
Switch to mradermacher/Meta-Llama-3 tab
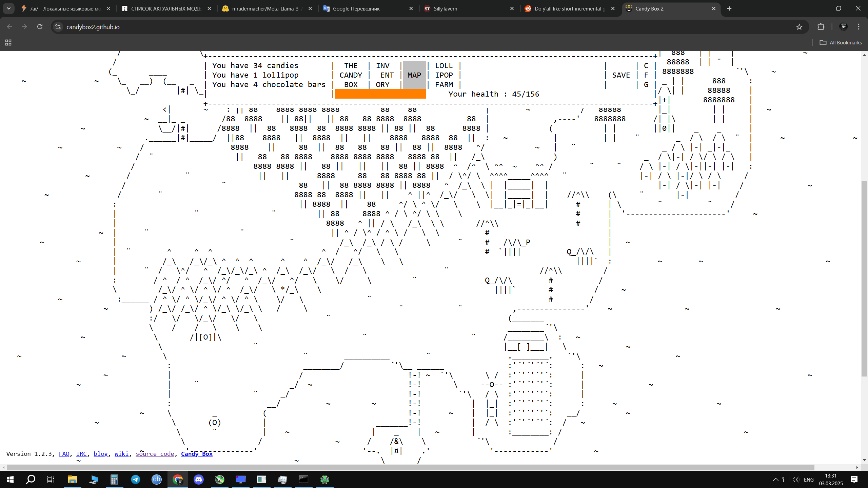tap(267, 8)
